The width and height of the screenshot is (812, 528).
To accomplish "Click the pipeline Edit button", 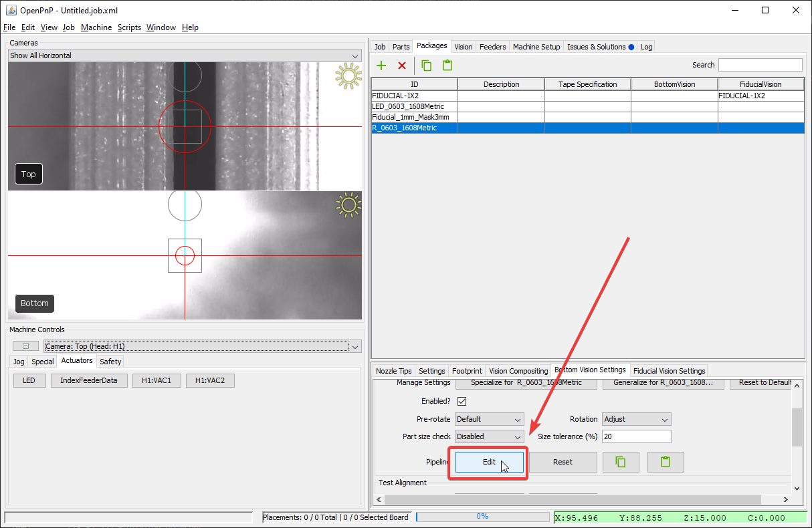I will pyautogui.click(x=490, y=462).
